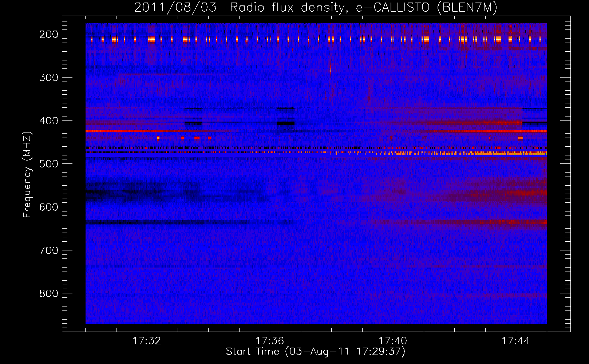Click the solid red horizontal line near 425 MHz

point(316,131)
